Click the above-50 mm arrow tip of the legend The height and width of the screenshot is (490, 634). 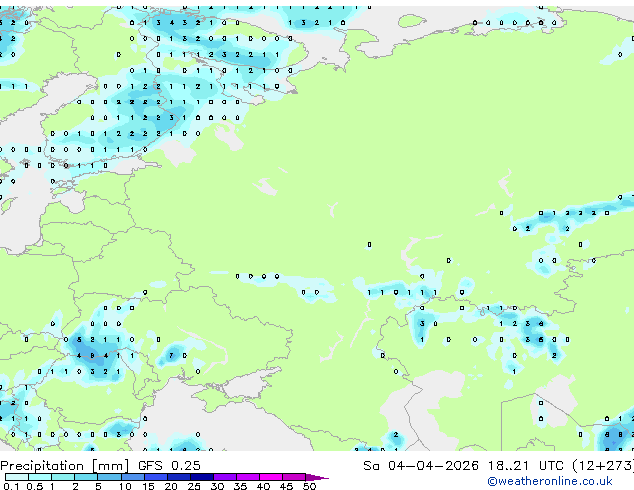point(317,477)
